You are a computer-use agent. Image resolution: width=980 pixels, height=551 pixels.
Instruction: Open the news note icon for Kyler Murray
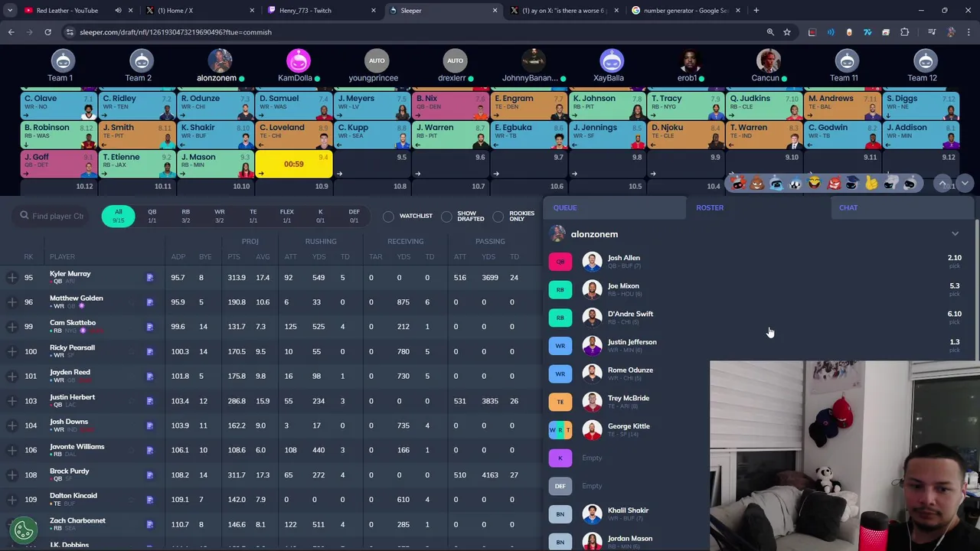click(x=150, y=278)
